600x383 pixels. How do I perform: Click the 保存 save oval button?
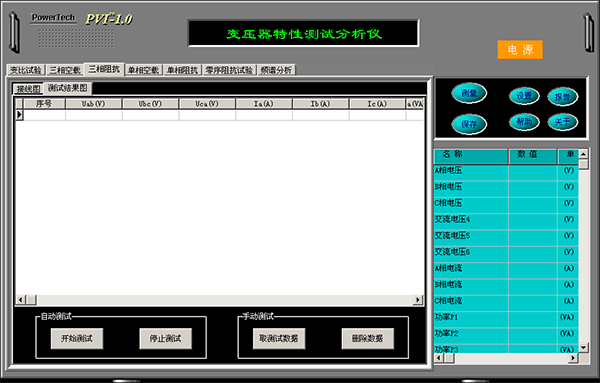[469, 124]
